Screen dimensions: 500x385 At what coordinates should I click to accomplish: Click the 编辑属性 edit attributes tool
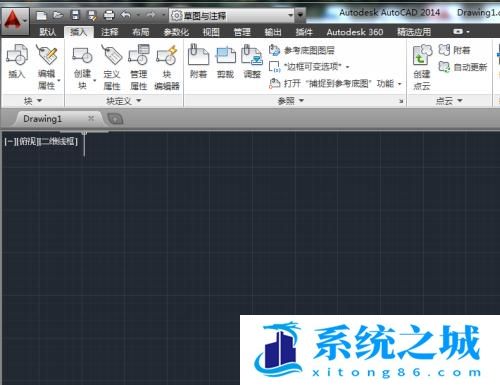[47, 68]
